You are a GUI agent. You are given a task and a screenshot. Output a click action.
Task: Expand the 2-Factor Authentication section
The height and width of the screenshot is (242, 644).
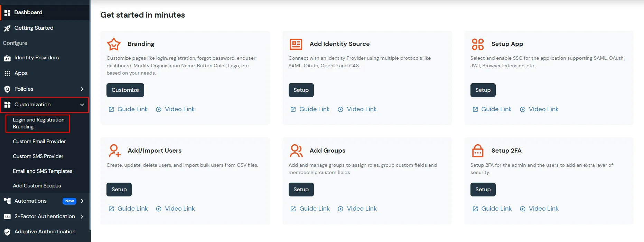tap(82, 216)
